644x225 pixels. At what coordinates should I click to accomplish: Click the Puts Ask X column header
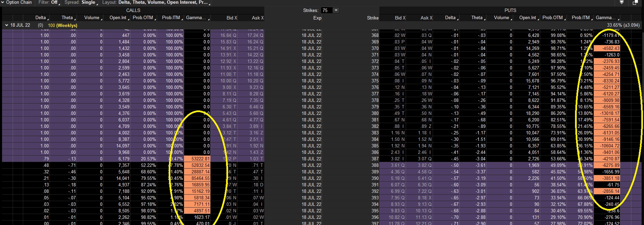(x=426, y=18)
